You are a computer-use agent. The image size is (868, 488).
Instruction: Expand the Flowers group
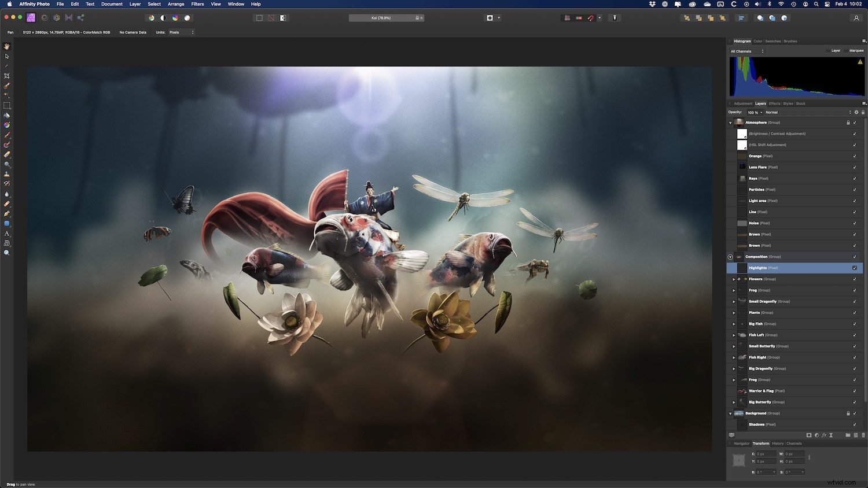tap(734, 279)
